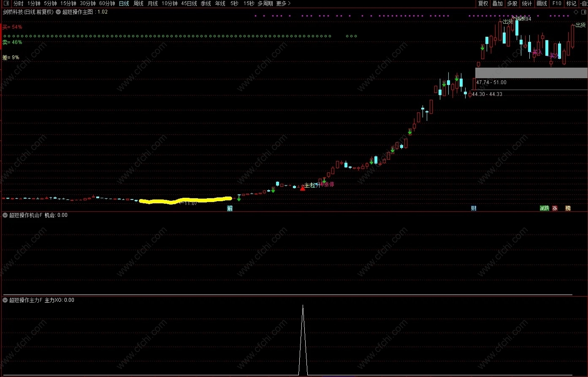Select the 15分钟 period
Viewport: 588px width, 377px height.
tap(68, 3)
